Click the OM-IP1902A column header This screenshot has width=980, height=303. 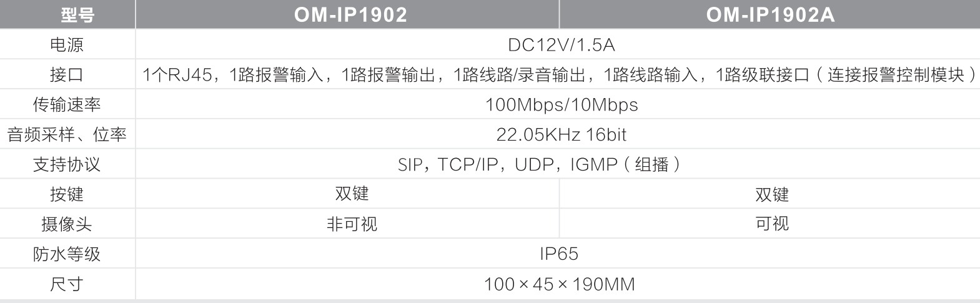(x=770, y=14)
